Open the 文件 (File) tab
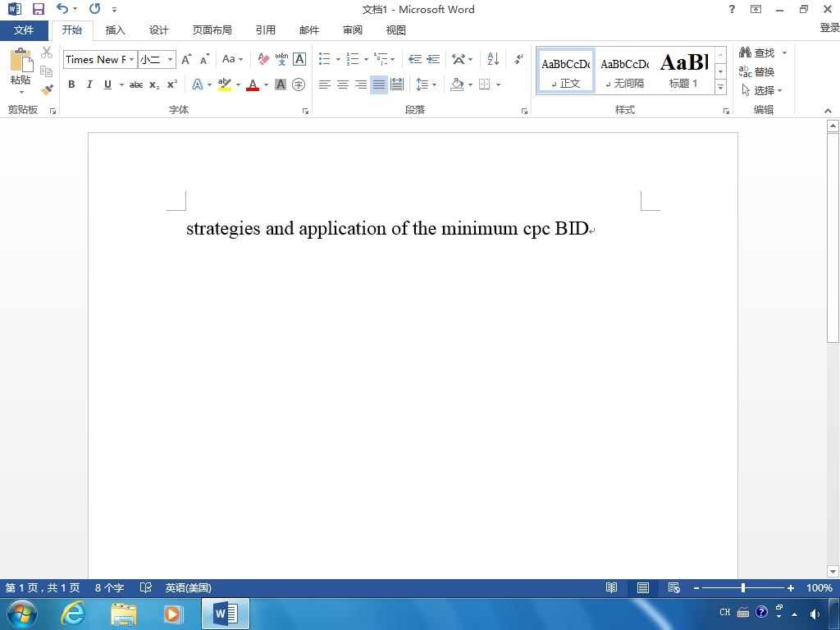 [24, 30]
